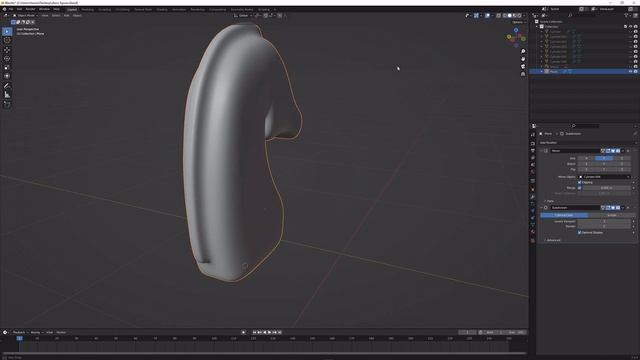The width and height of the screenshot is (640, 360).
Task: Open the File menu
Action: 11,9
